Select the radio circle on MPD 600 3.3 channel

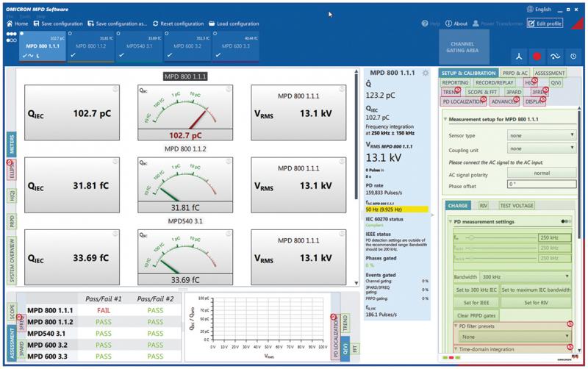[215, 33]
